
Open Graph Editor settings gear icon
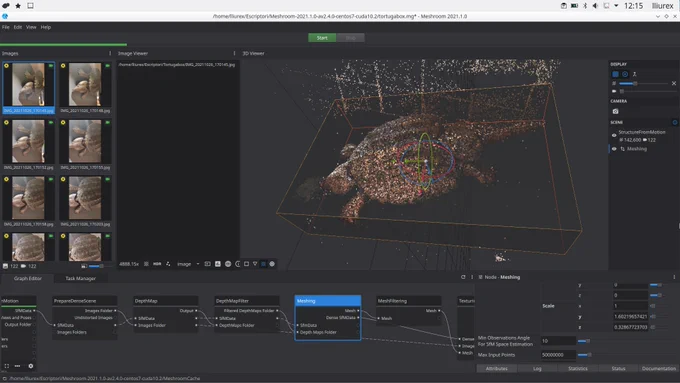click(x=30, y=366)
